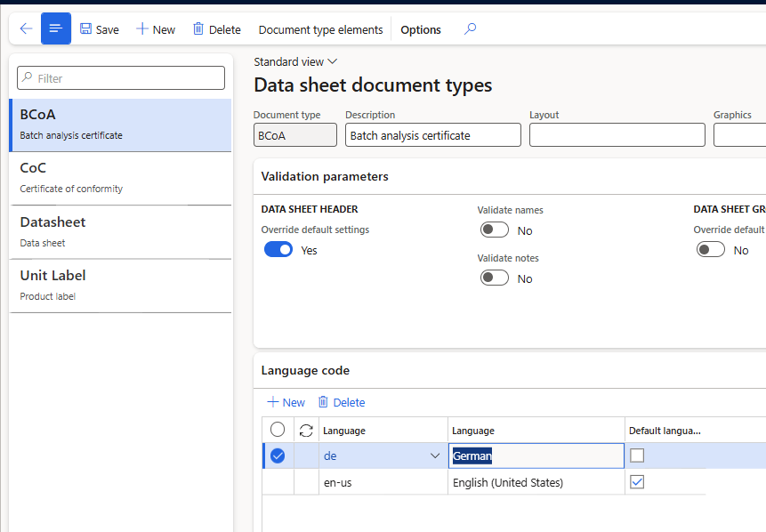Toggle the list pane icon

pyautogui.click(x=56, y=28)
